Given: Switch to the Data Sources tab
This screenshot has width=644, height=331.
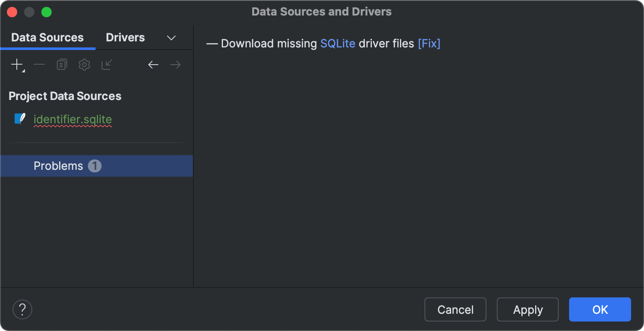Looking at the screenshot, I should click(x=47, y=37).
